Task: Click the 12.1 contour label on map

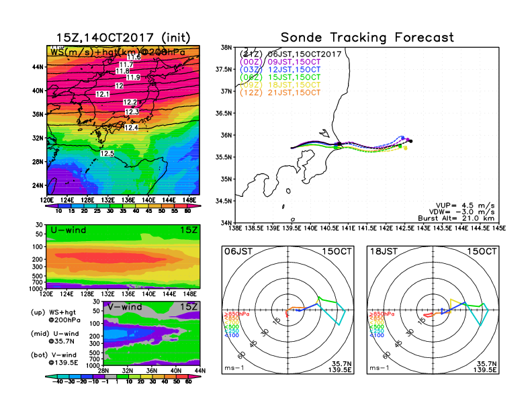Action: click(103, 95)
